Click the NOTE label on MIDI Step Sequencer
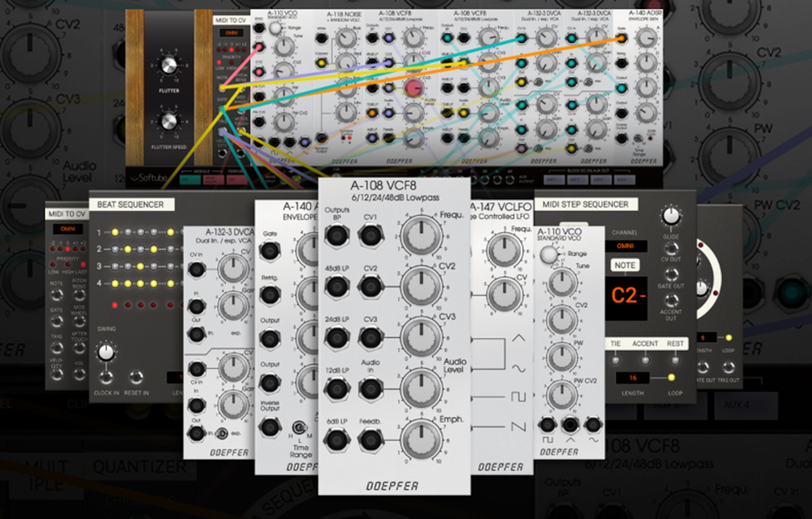This screenshot has height=519, width=812. click(624, 265)
